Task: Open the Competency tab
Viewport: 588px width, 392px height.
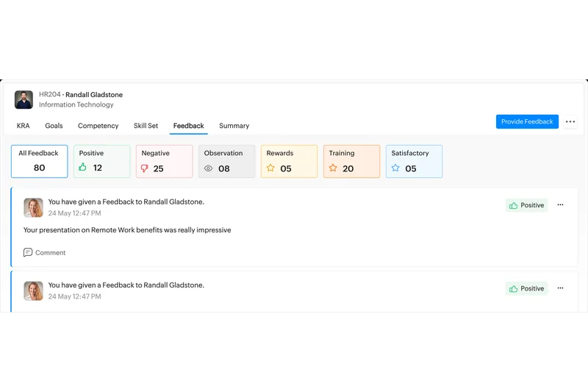Action: pyautogui.click(x=98, y=126)
